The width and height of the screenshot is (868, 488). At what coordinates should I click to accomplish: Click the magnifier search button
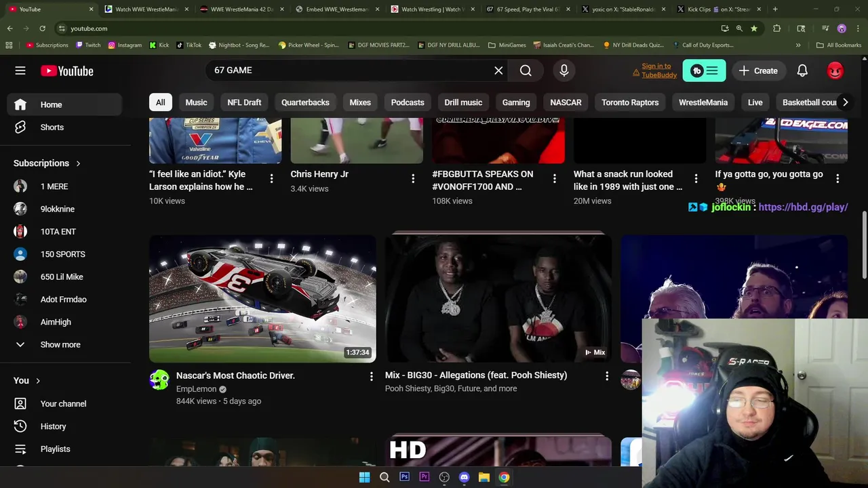526,70
